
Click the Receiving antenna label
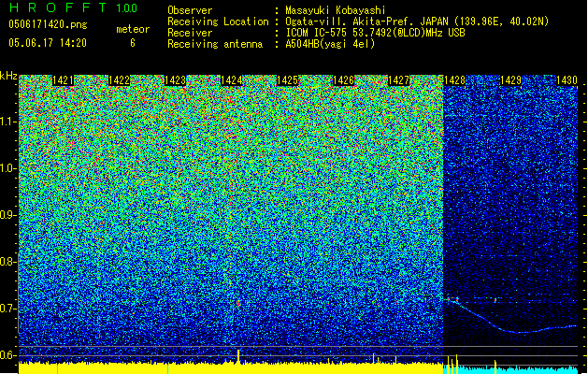[215, 44]
